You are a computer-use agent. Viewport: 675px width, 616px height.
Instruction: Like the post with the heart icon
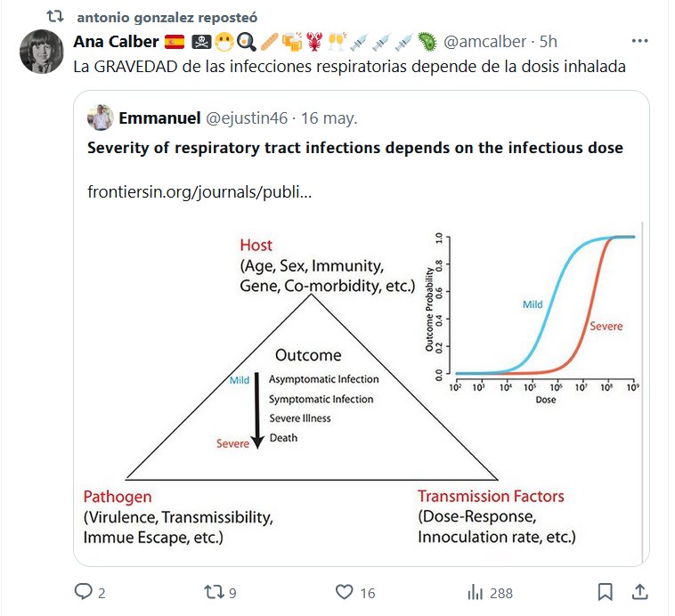[x=345, y=592]
